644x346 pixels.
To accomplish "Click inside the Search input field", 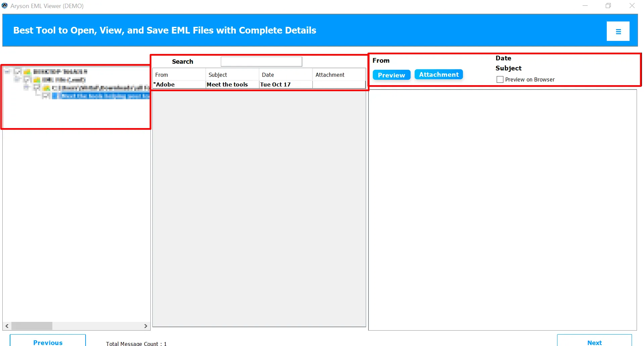I will coord(261,61).
